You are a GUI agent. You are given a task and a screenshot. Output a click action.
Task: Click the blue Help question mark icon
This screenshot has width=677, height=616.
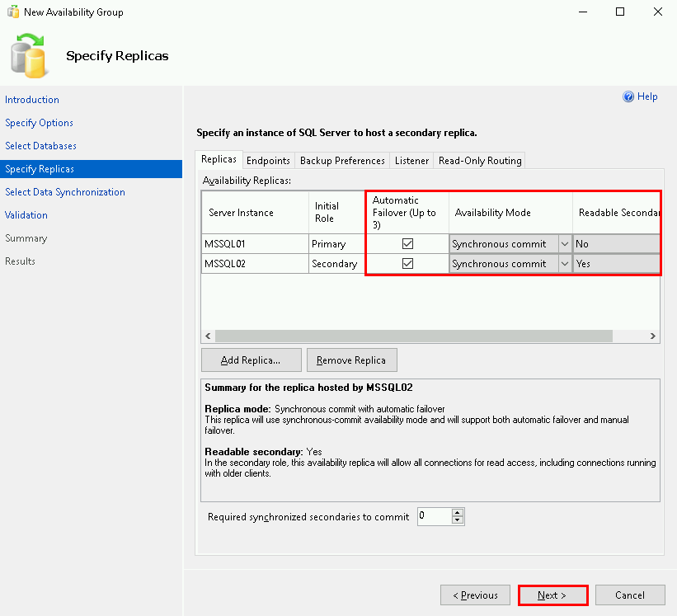(628, 96)
